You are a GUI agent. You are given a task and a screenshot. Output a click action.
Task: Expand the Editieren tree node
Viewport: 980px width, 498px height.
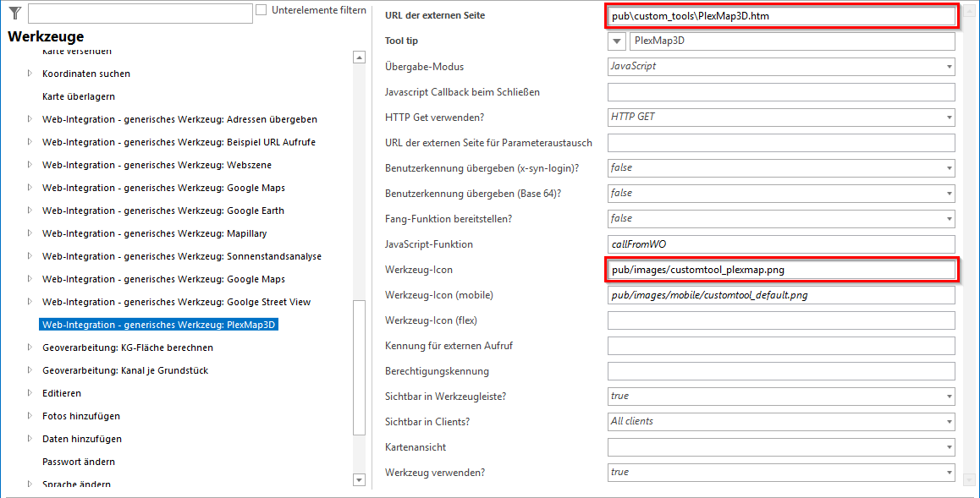(30, 393)
